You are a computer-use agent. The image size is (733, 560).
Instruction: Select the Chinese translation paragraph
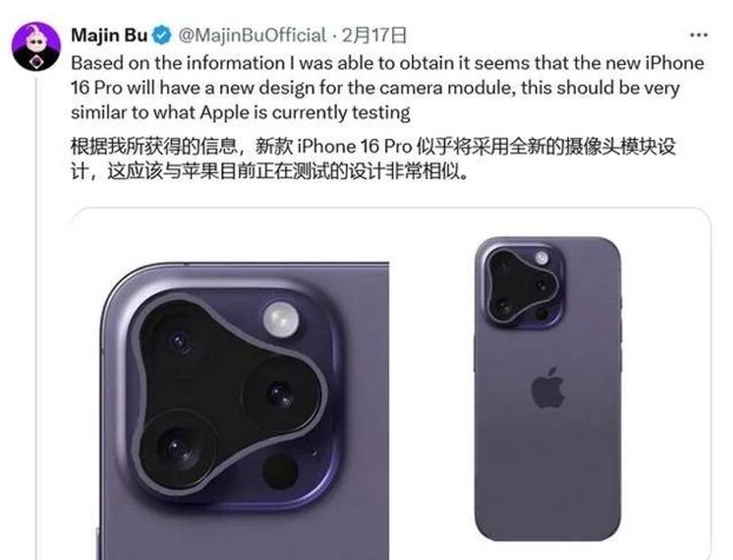(x=373, y=159)
